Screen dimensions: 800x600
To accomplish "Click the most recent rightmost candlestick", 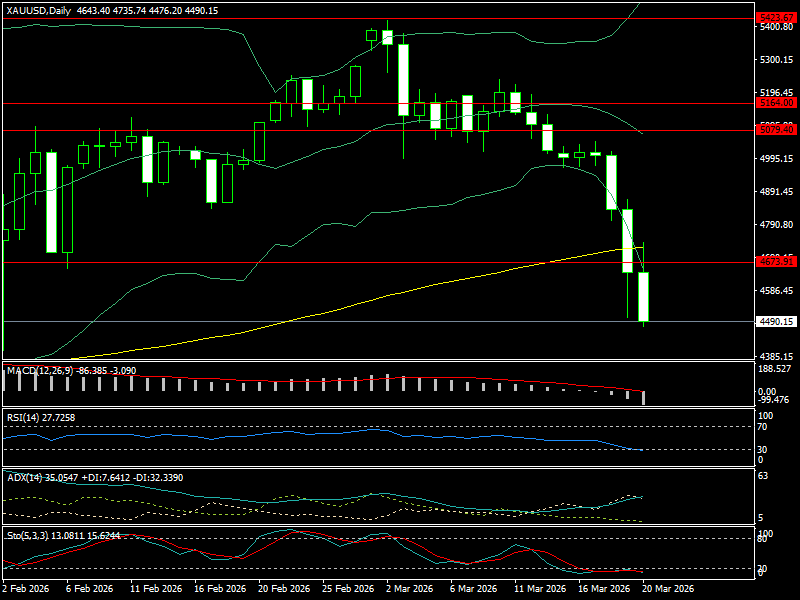I will (x=644, y=296).
